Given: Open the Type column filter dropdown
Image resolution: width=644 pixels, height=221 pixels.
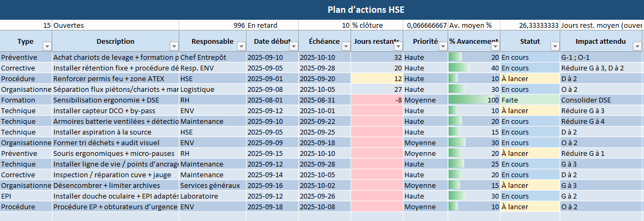Looking at the screenshot, I should [46, 46].
